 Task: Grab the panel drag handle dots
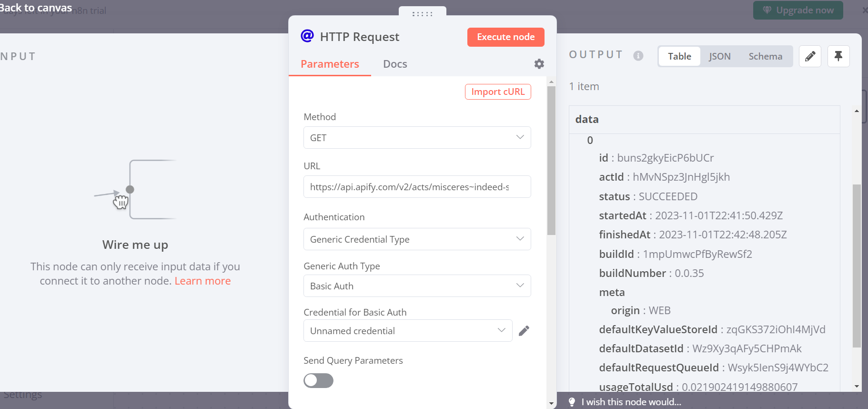tap(422, 14)
